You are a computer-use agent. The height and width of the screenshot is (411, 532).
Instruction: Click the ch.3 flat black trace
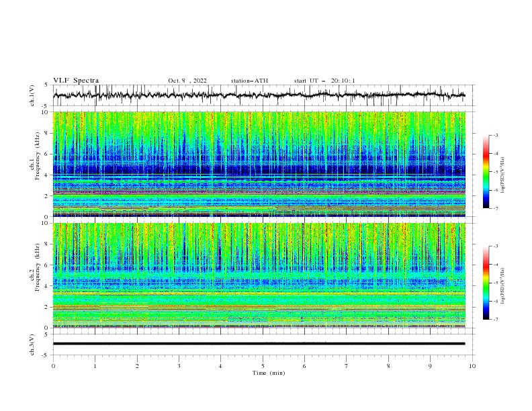(x=259, y=344)
